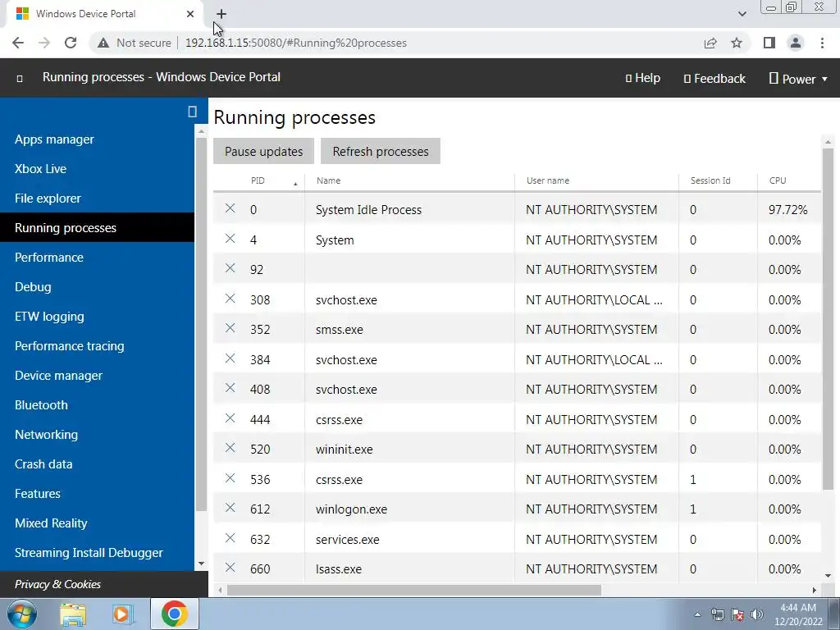Open the Windows Start menu

click(x=22, y=614)
